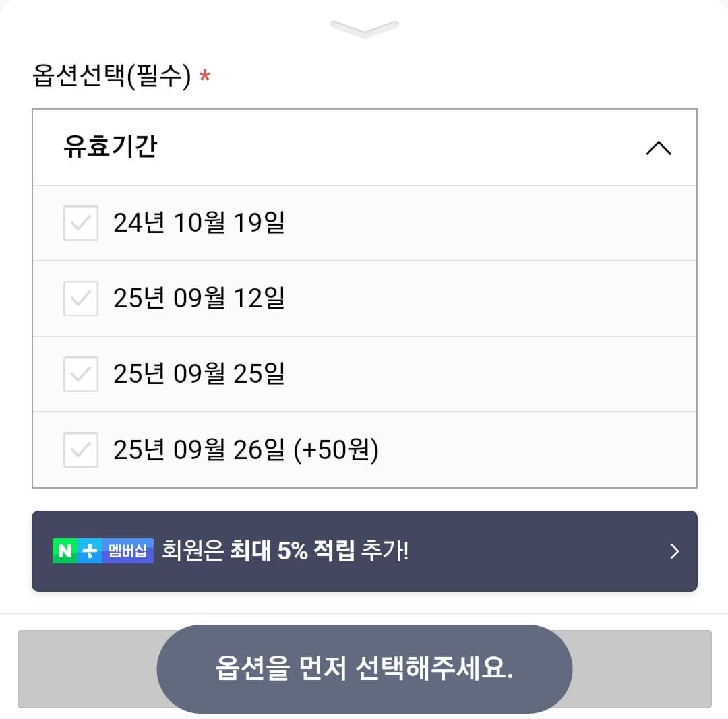Collapse the 유효기간 section via its chevron

[x=659, y=147]
